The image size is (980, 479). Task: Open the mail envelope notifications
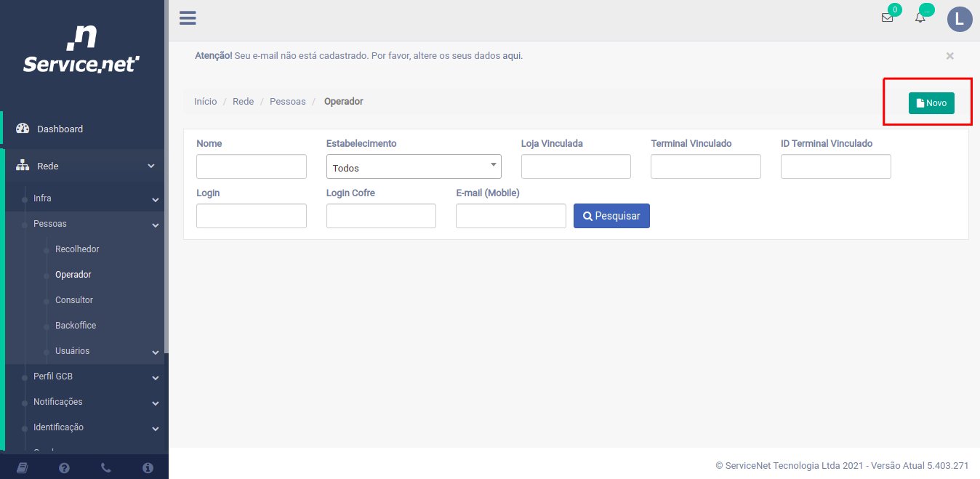pyautogui.click(x=887, y=18)
